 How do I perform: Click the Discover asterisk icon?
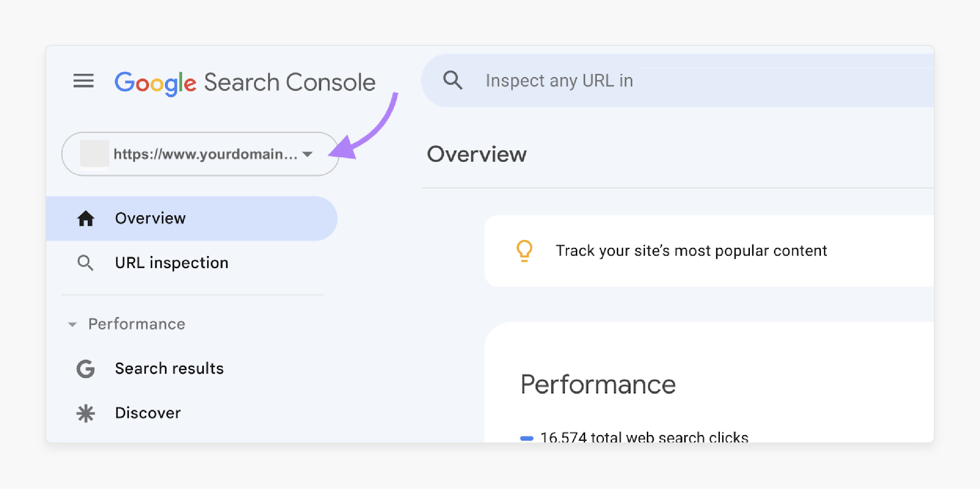(x=86, y=413)
